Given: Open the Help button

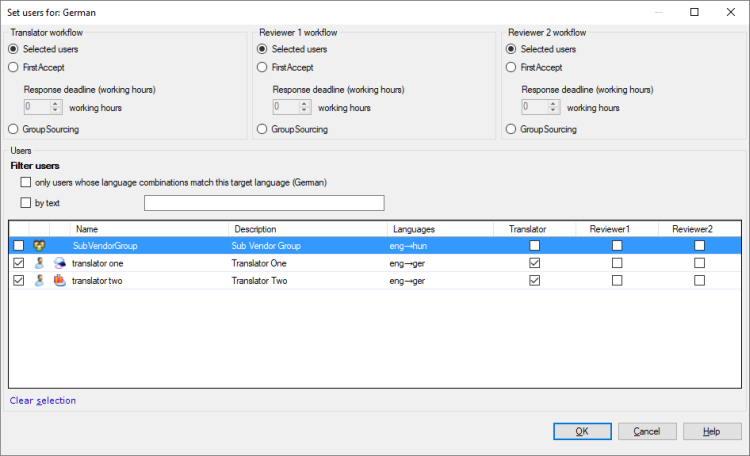Looking at the screenshot, I should pyautogui.click(x=712, y=431).
